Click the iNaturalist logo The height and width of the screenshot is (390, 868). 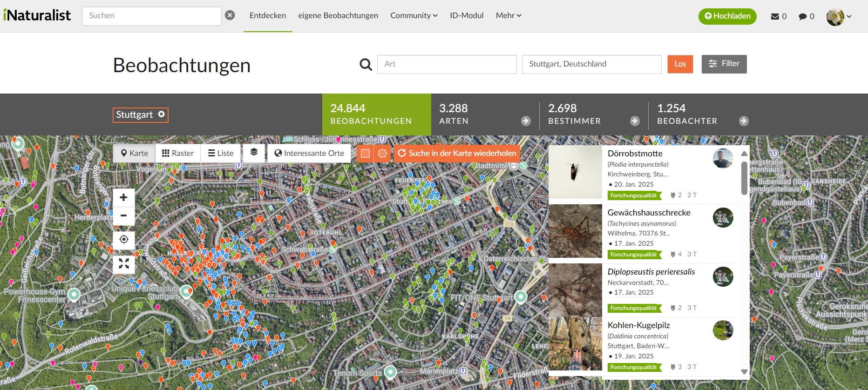coord(37,15)
